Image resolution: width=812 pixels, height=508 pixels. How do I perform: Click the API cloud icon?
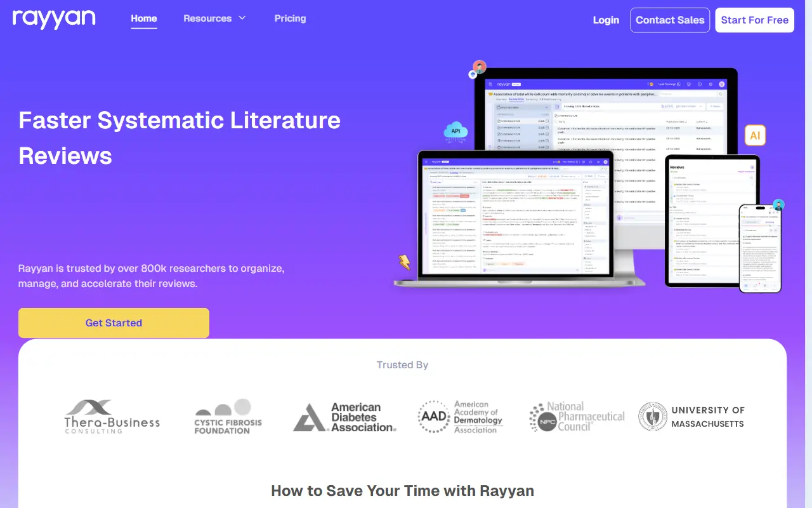click(x=455, y=131)
